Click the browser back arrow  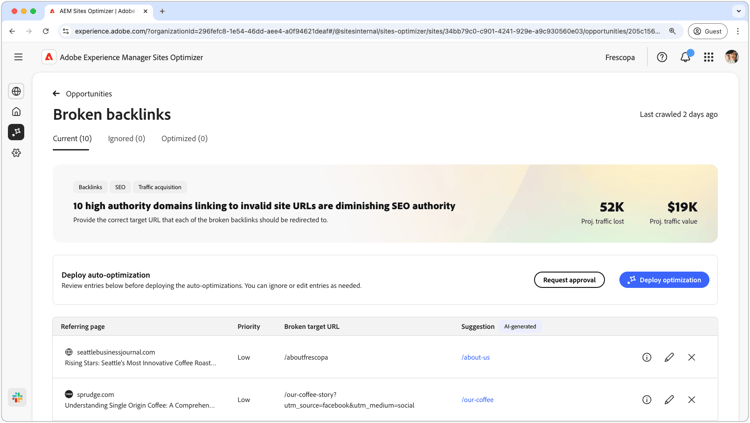click(x=12, y=31)
